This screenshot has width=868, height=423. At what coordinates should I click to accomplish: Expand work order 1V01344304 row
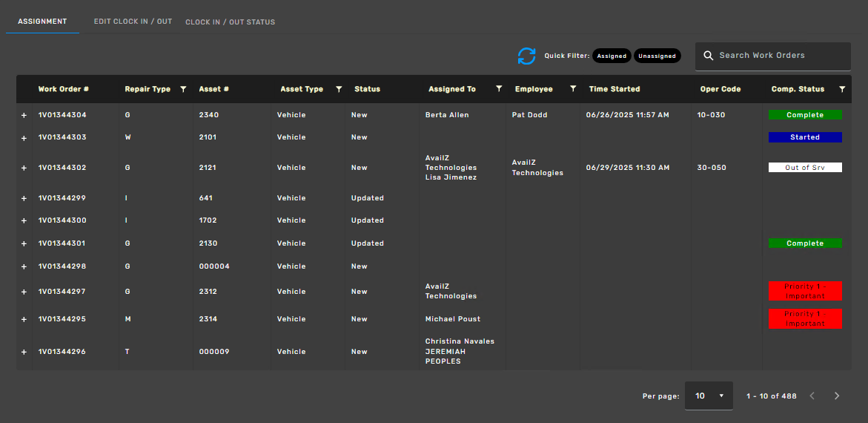[x=24, y=116]
